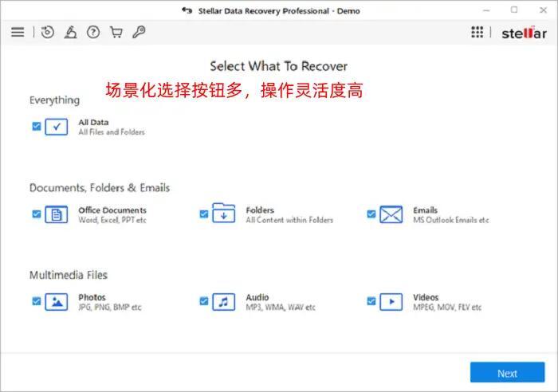Click the Videos play icon
Viewport: 558px width, 392px height.
(x=391, y=302)
